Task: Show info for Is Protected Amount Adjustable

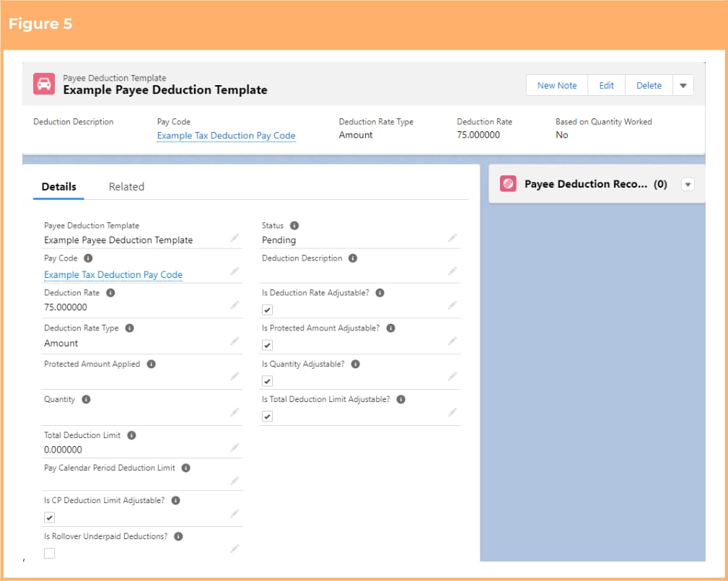Action: pos(391,328)
